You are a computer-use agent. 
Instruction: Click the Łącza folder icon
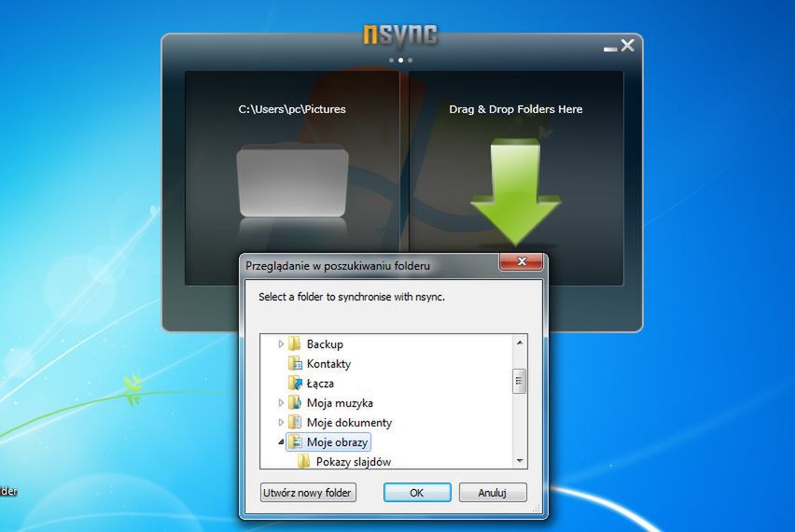click(295, 383)
